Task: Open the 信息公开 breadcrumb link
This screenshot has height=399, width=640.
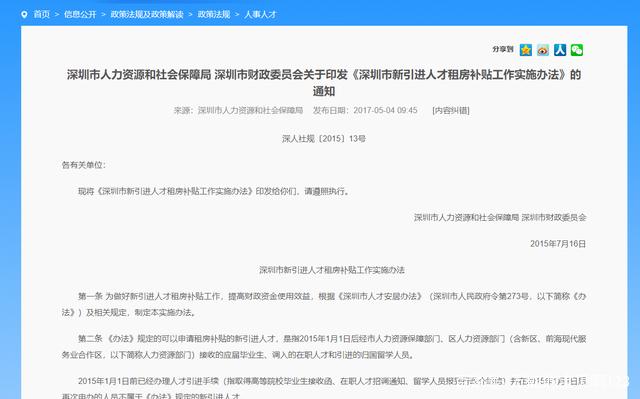Action: [x=80, y=15]
